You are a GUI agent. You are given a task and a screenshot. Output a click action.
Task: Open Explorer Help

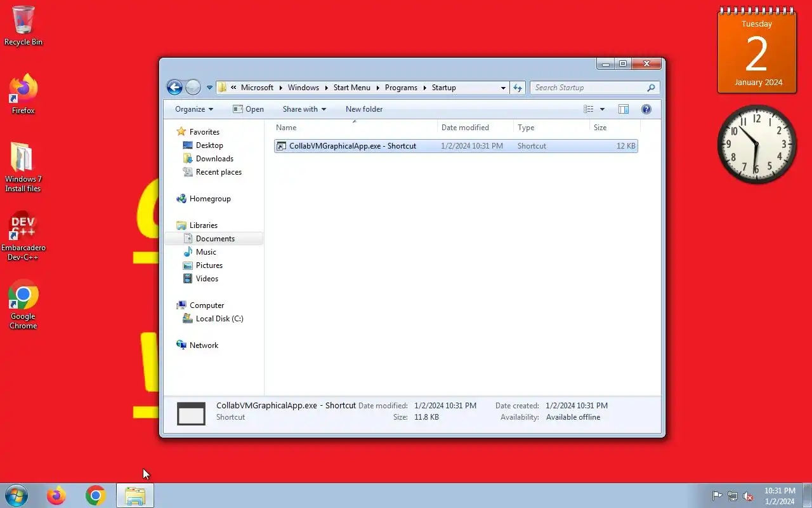coord(646,109)
